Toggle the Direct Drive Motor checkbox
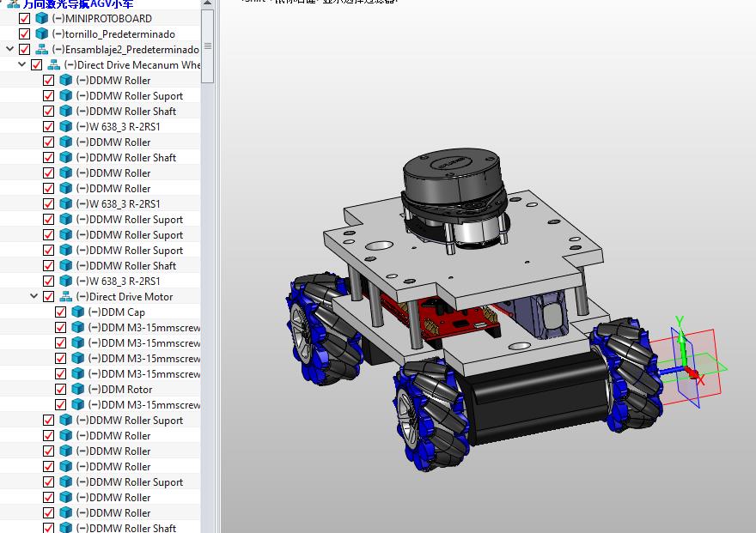The height and width of the screenshot is (533, 756). (48, 297)
